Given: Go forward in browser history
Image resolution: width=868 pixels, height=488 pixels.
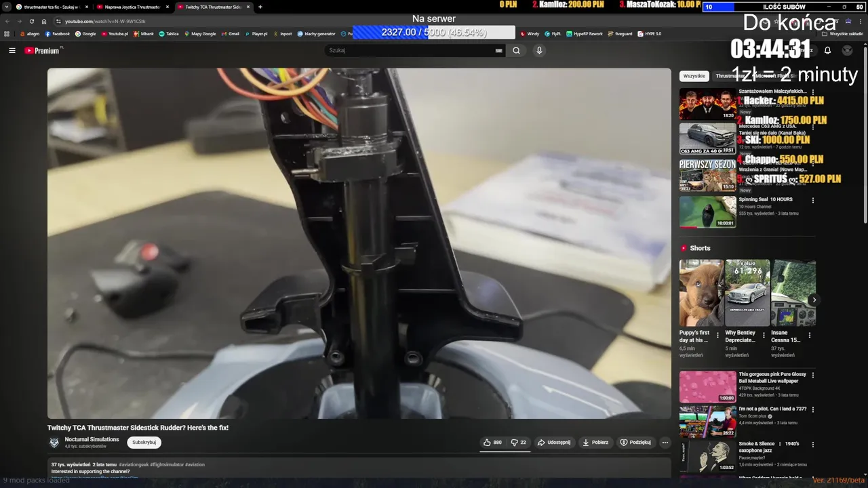Looking at the screenshot, I should 20,21.
